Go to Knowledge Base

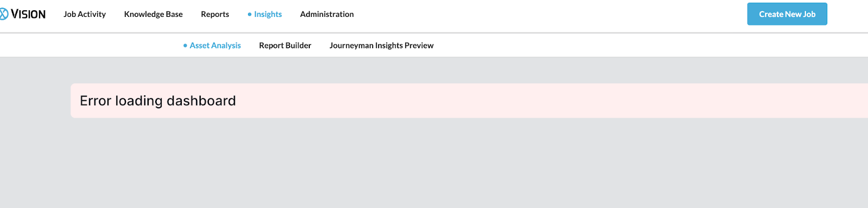(x=154, y=14)
